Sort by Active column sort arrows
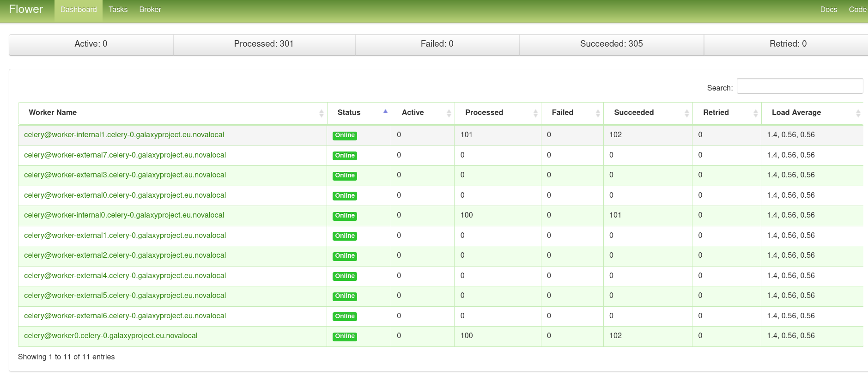This screenshot has width=868, height=376. click(x=449, y=113)
